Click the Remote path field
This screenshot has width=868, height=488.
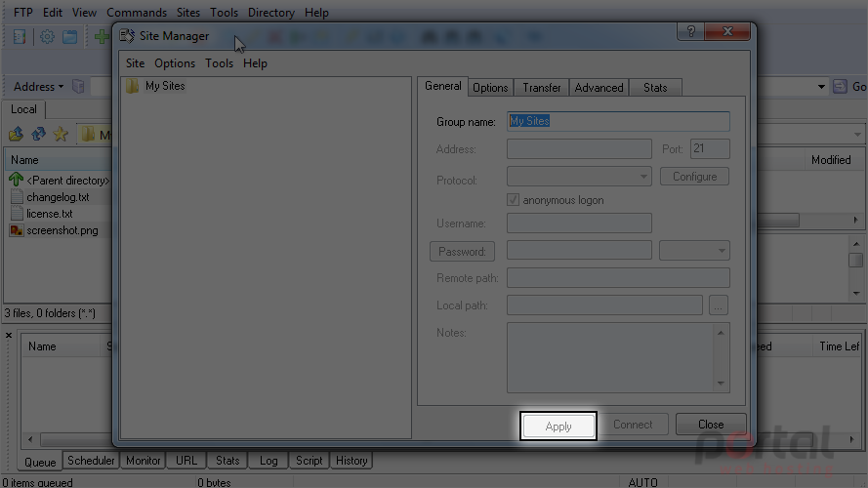click(x=618, y=278)
